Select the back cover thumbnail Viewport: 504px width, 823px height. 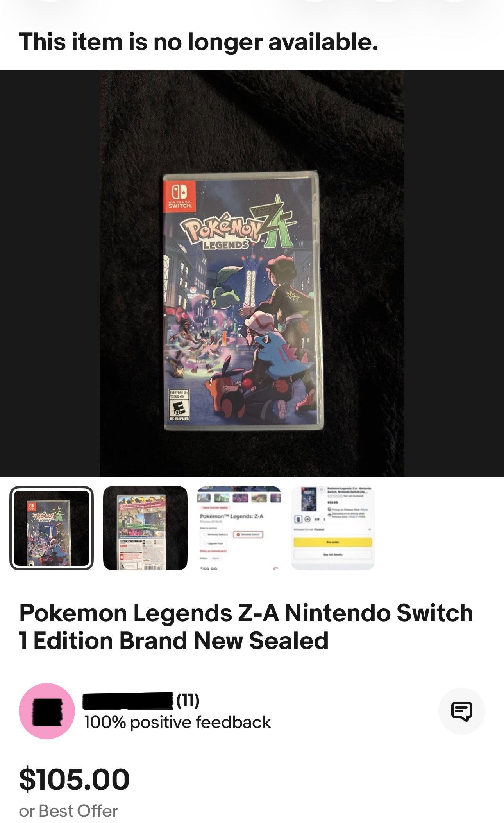(145, 528)
